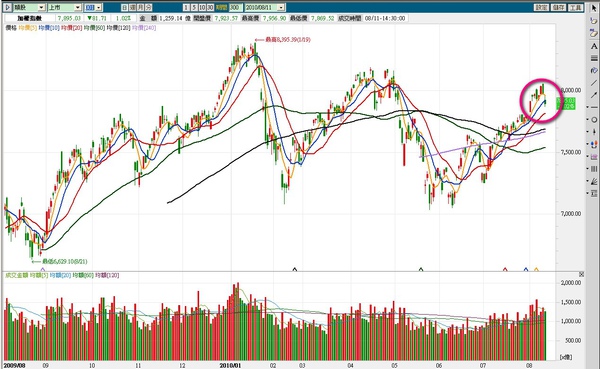Image resolution: width=600 pixels, height=369 pixels.
Task: Click the highest price 8,395.39 annotation
Action: pos(283,39)
